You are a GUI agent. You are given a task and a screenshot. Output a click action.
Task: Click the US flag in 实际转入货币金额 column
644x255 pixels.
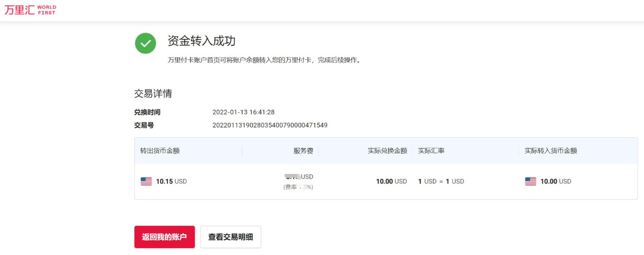click(x=531, y=182)
